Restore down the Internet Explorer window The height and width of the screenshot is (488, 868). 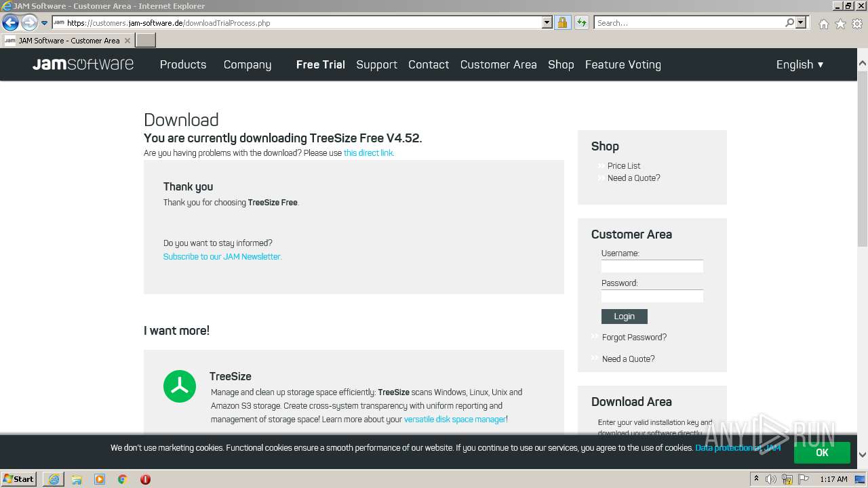point(848,5)
